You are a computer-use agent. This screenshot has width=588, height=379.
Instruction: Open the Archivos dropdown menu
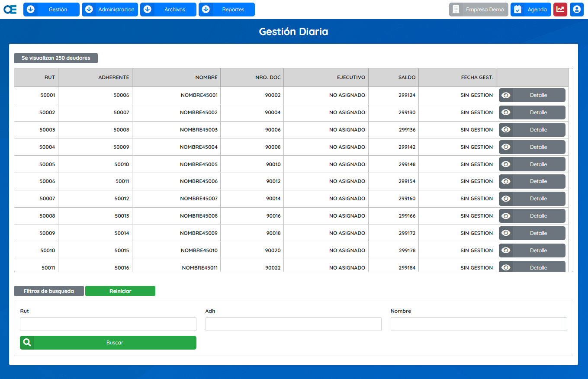coord(168,10)
